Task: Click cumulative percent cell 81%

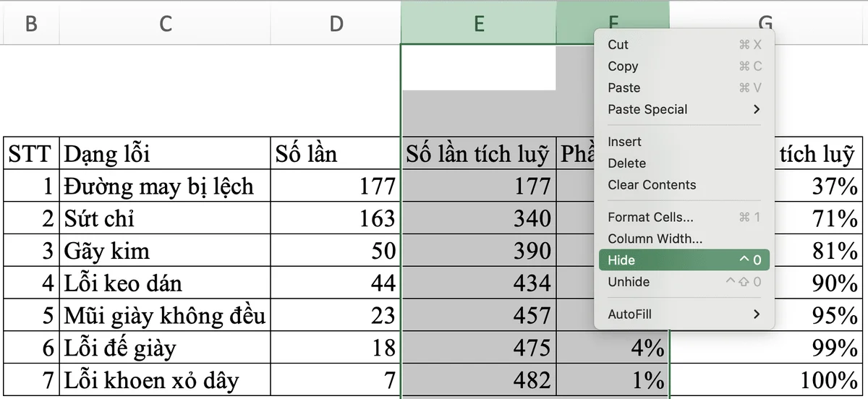Action: pyautogui.click(x=817, y=251)
